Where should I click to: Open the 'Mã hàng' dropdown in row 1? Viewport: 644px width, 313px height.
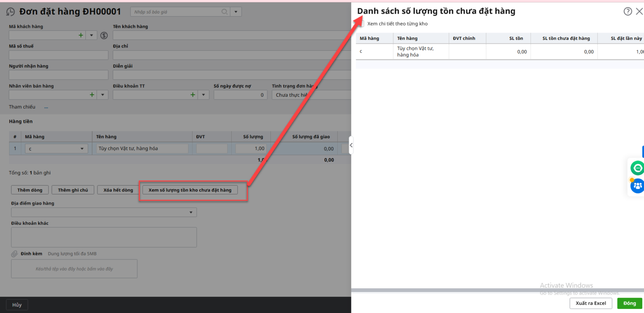(x=82, y=149)
